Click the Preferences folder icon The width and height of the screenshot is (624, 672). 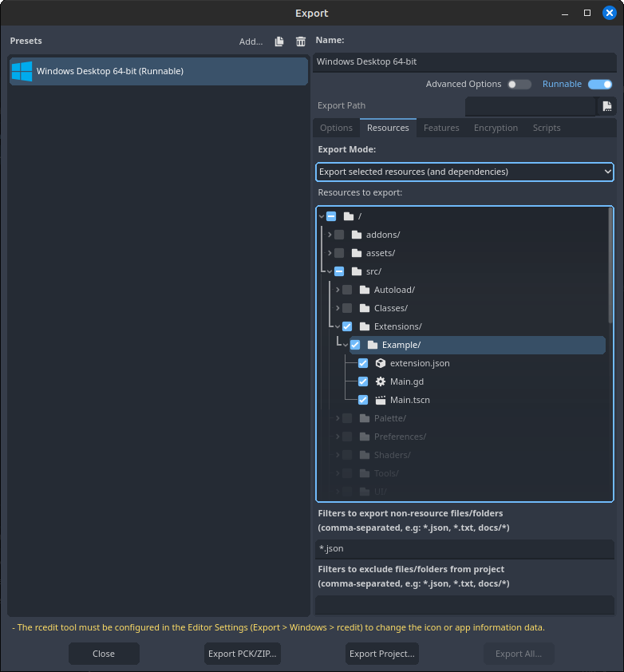(x=365, y=437)
